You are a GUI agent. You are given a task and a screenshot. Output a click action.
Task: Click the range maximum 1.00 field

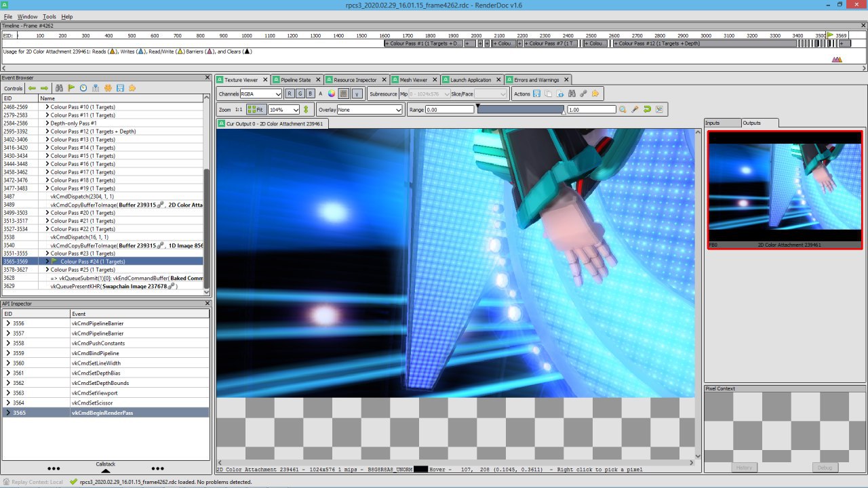[x=591, y=109]
